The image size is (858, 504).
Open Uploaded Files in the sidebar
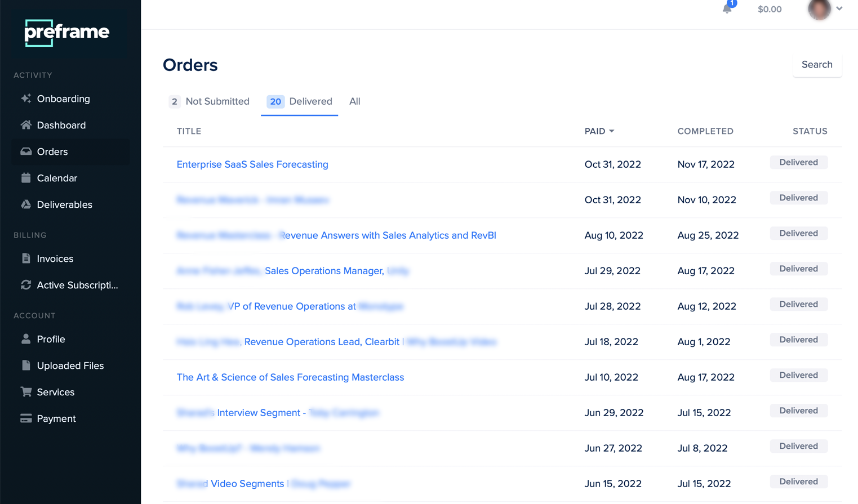pos(70,365)
